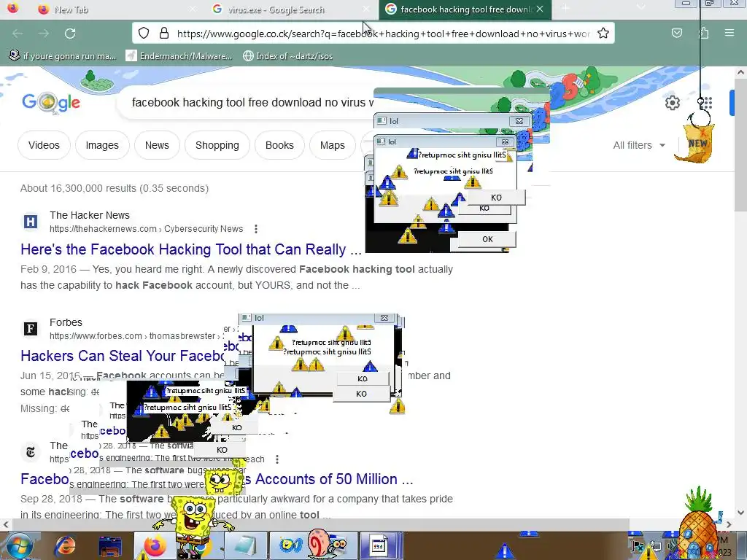Open a new tab with the plus button
Screen dimensions: 747x560
(565, 9)
